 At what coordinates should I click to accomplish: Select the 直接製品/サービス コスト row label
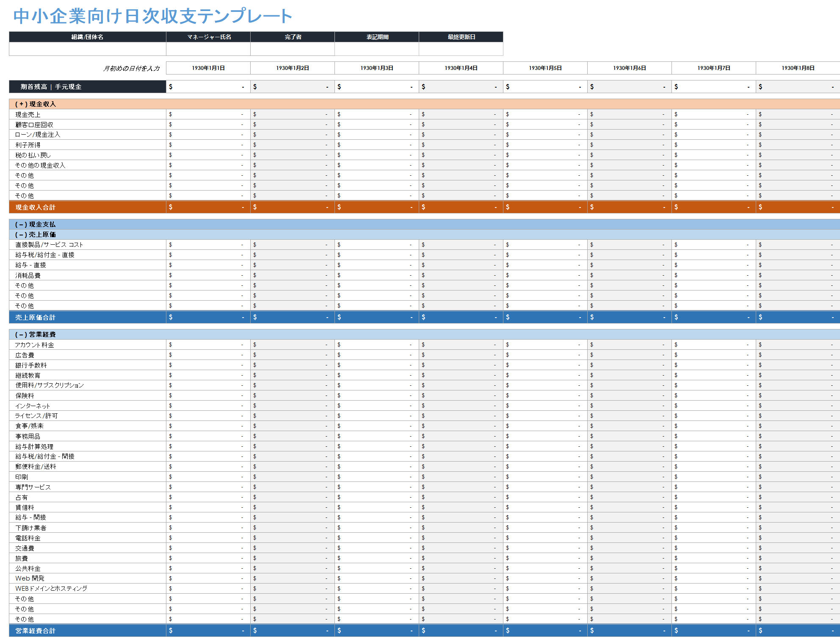tap(88, 245)
